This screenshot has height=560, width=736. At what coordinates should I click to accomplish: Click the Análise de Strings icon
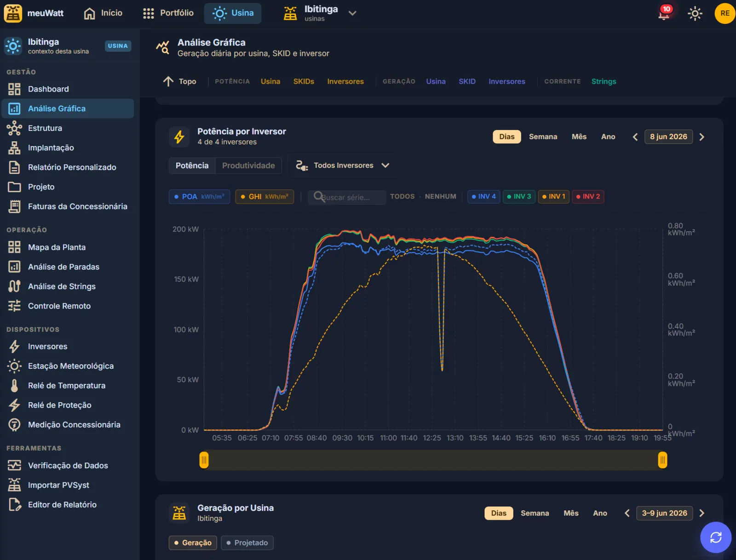[x=14, y=286]
